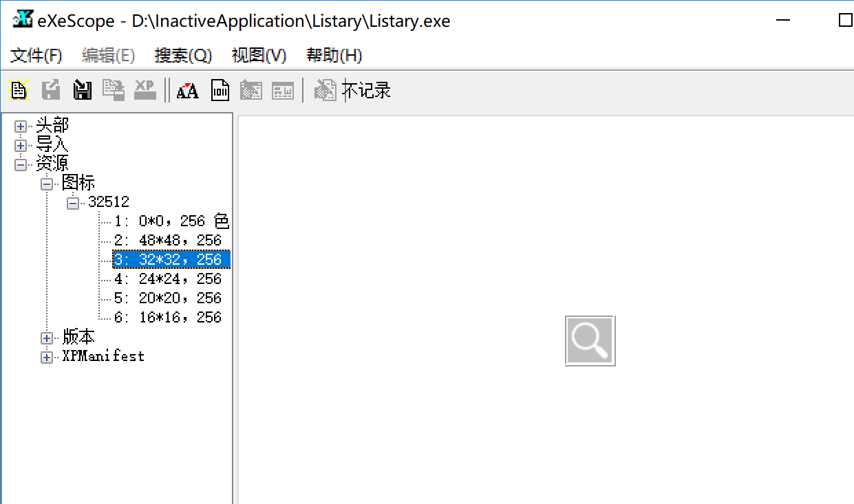This screenshot has width=854, height=504.
Task: Click the binary dump view icon
Action: [220, 90]
